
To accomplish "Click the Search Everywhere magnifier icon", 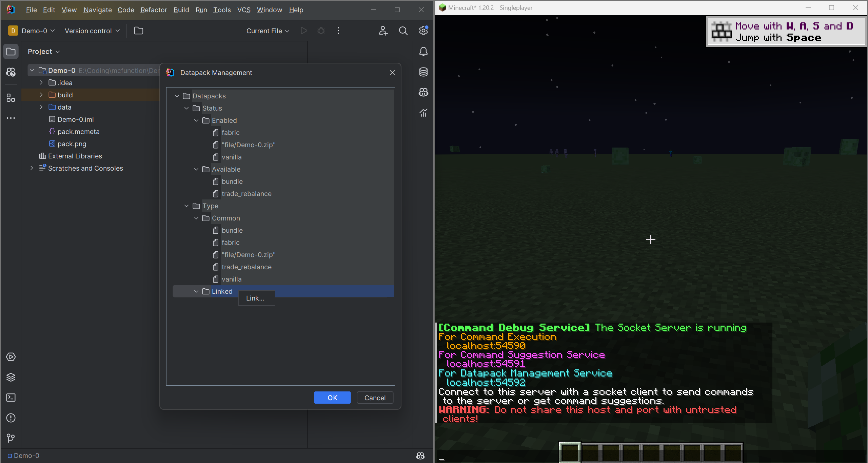I will click(x=403, y=31).
